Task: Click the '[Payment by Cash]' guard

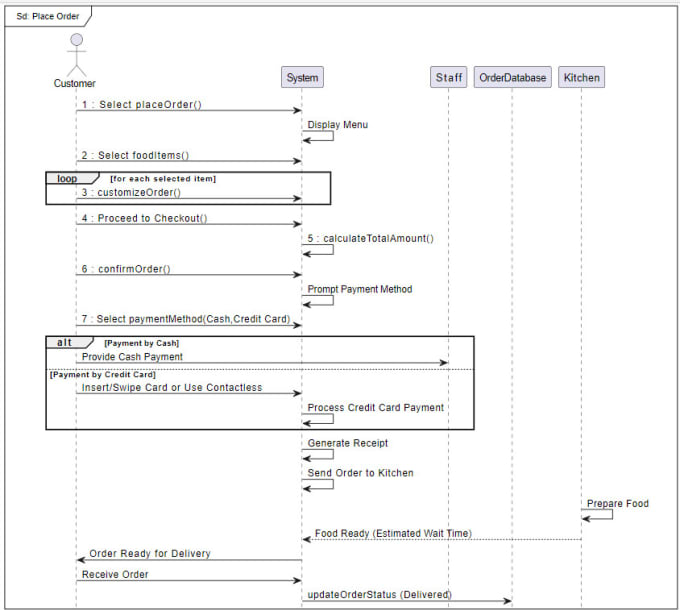Action: click(x=141, y=343)
